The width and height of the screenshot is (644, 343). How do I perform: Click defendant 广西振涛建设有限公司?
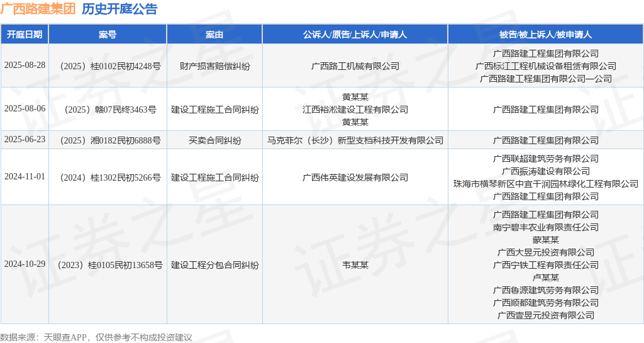coord(546,171)
